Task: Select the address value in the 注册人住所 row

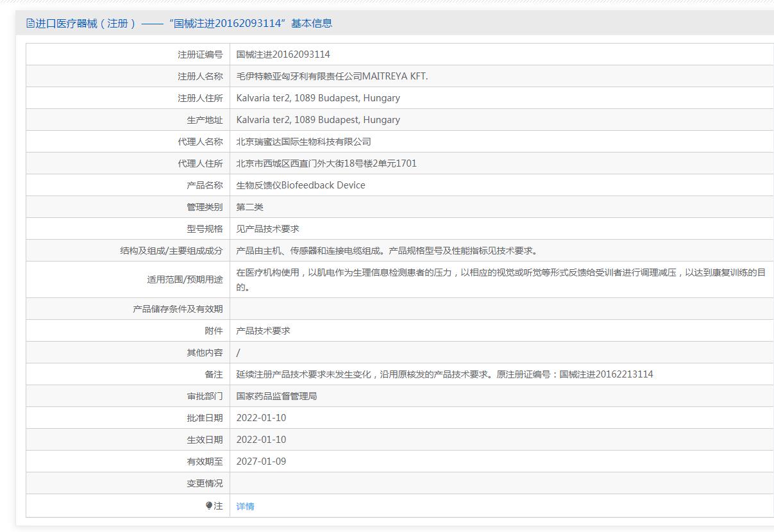Action: click(318, 98)
